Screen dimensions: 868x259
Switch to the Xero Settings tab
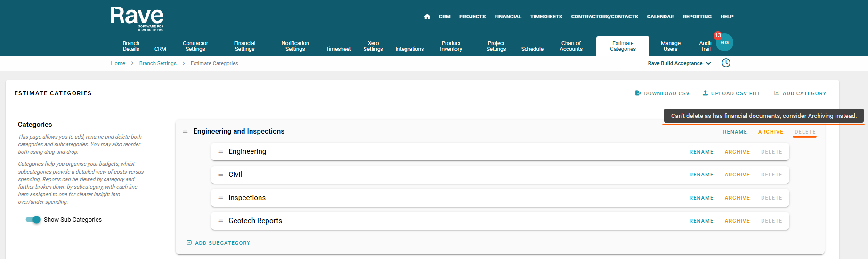373,46
